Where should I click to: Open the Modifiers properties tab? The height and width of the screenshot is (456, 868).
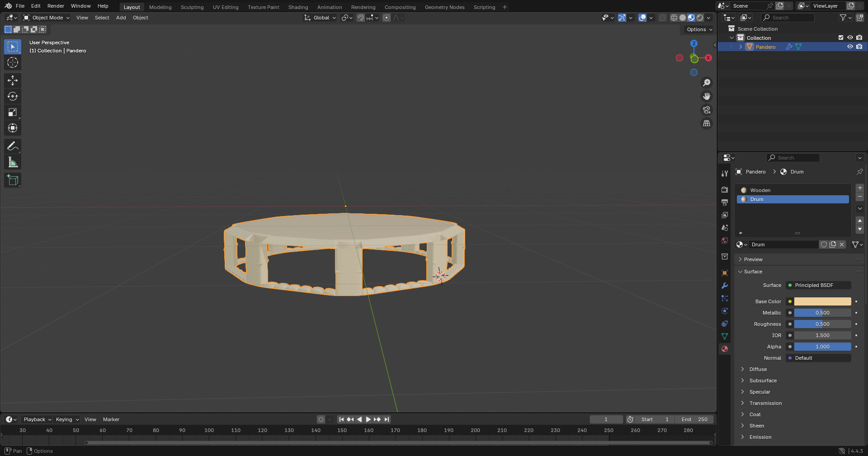coord(725,286)
